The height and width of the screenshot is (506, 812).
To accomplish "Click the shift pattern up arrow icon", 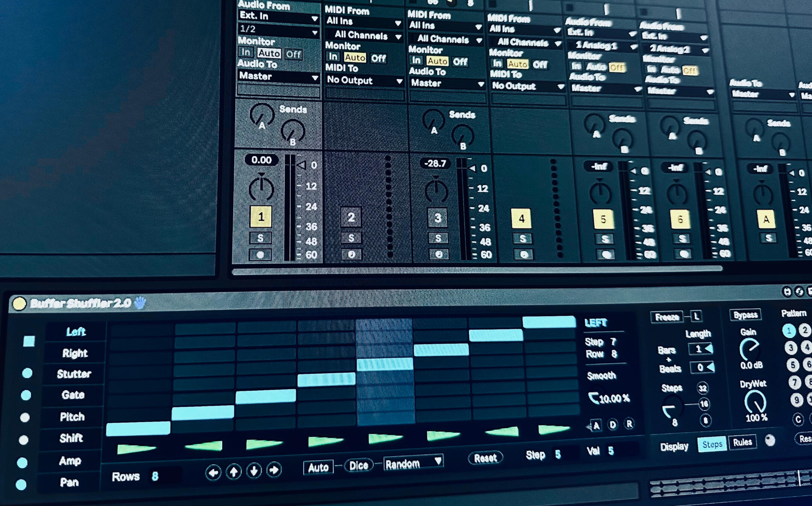I will point(233,471).
